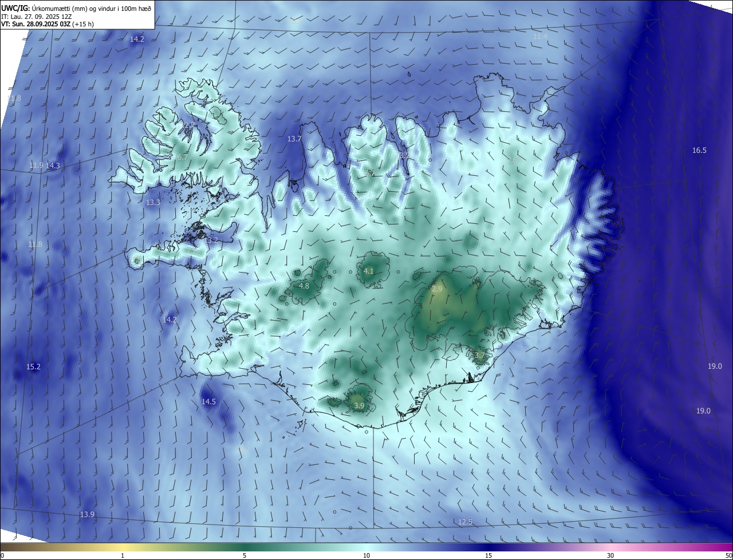Viewport: 733px width, 560px height.
Task: Click the 14.3 value label
Action: pos(53,165)
